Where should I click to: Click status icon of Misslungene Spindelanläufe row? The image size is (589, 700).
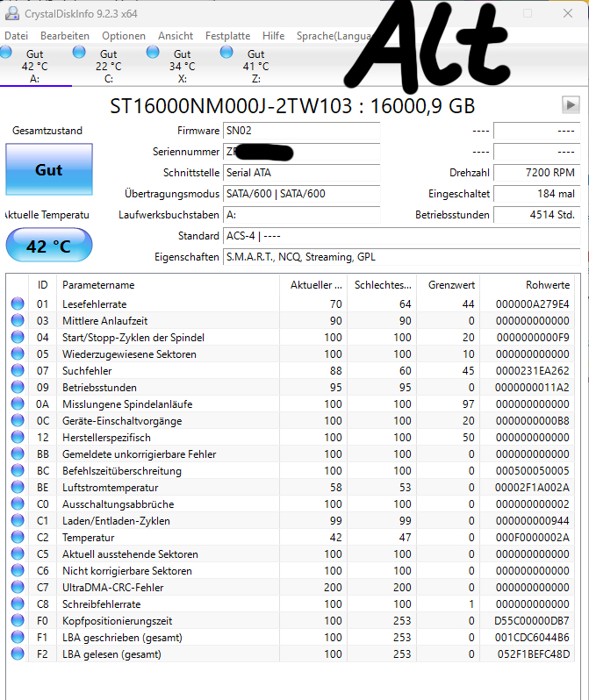coord(18,404)
